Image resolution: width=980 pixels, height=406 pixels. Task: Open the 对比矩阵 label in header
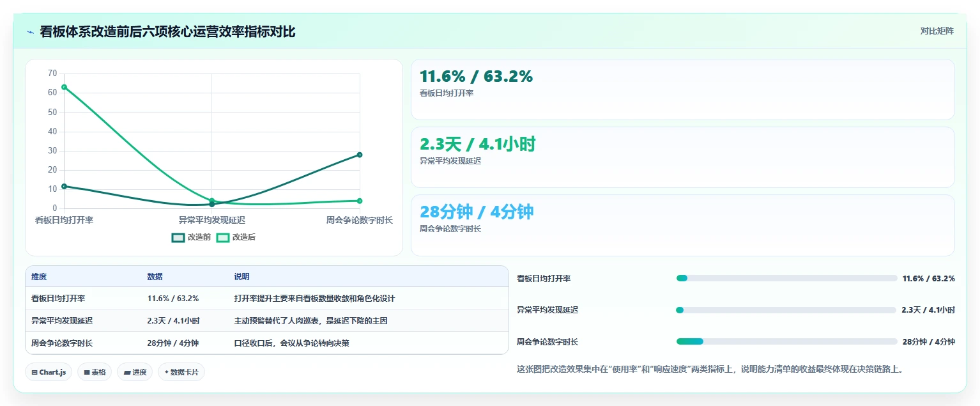coord(937,31)
